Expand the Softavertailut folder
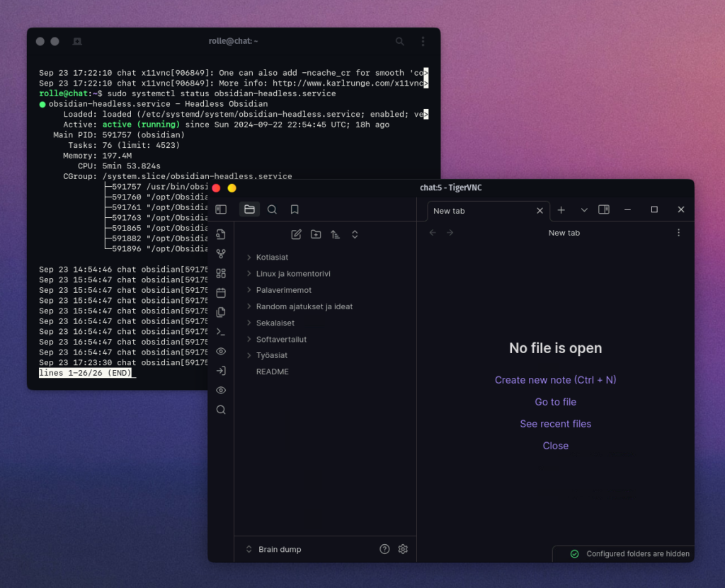 (281, 340)
